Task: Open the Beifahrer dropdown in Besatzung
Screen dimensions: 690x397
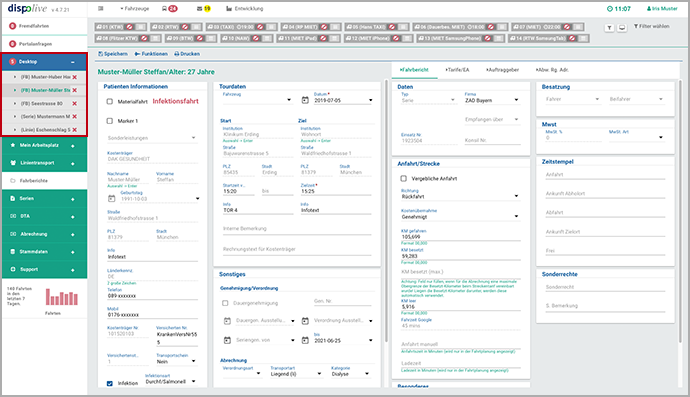Action: point(636,99)
